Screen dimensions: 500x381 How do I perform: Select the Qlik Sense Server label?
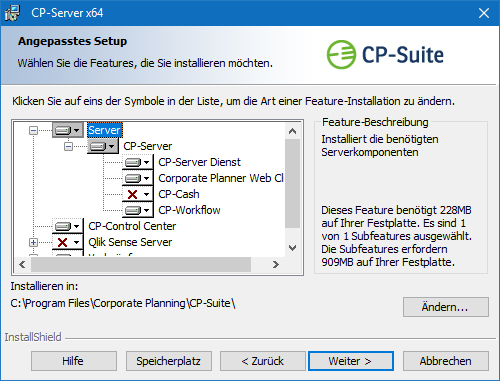[x=130, y=242]
